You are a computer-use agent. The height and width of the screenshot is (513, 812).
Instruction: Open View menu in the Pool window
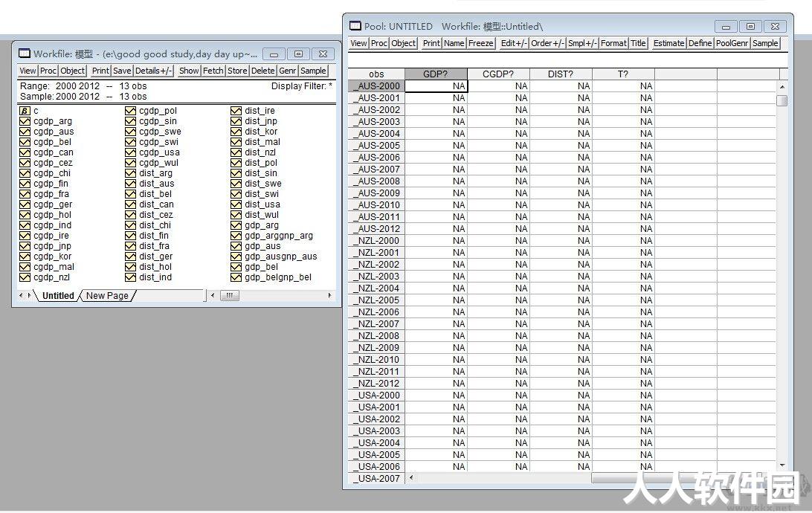(x=358, y=43)
